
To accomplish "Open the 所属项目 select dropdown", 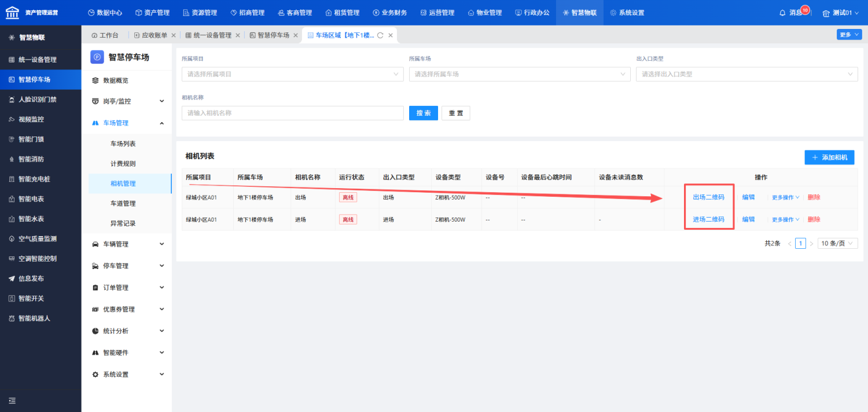I will 292,74.
